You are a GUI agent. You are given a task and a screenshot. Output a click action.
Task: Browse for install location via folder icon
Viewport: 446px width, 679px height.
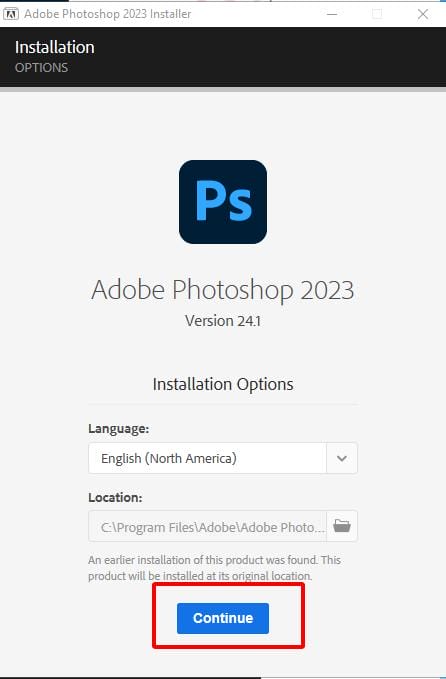point(342,526)
